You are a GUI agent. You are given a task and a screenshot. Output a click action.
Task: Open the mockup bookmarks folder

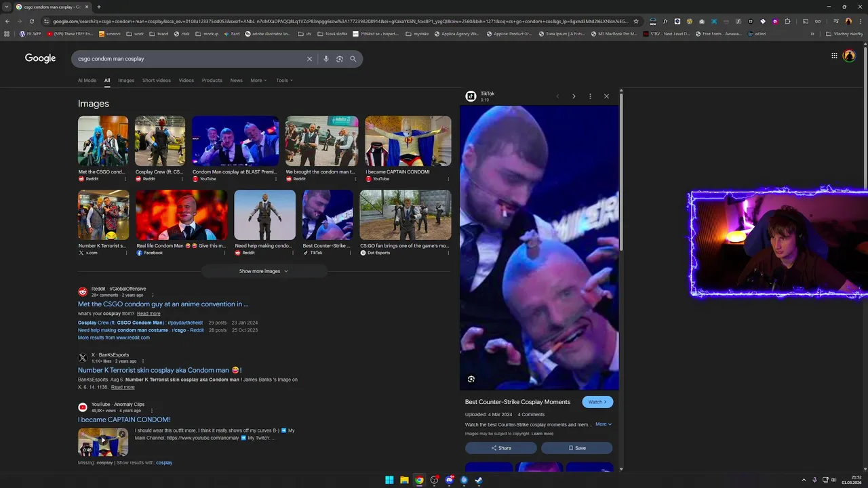tap(208, 33)
